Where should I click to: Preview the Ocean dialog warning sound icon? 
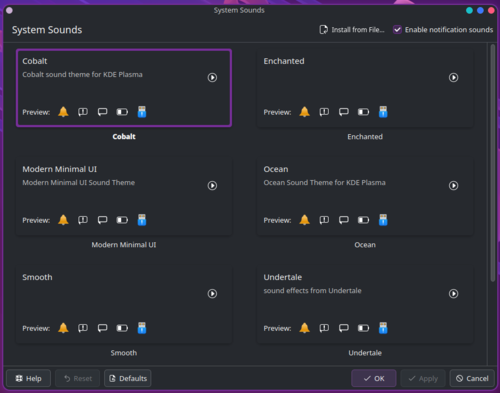(x=324, y=220)
